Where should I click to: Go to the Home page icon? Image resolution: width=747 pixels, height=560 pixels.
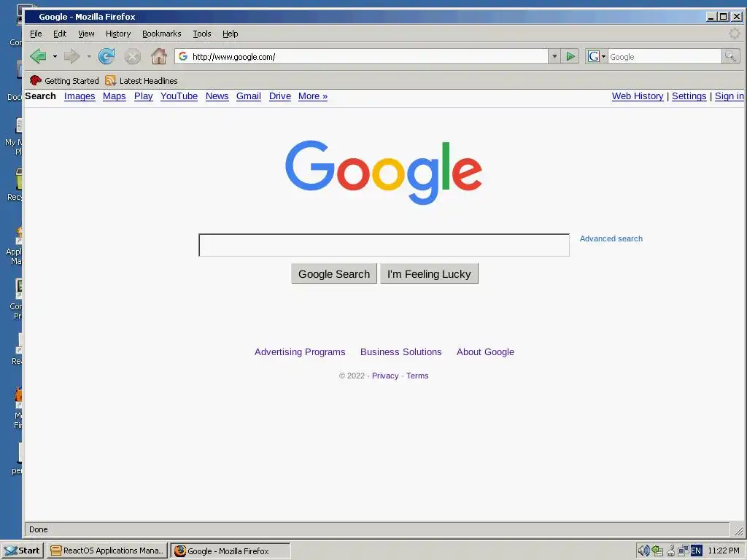[x=159, y=56]
